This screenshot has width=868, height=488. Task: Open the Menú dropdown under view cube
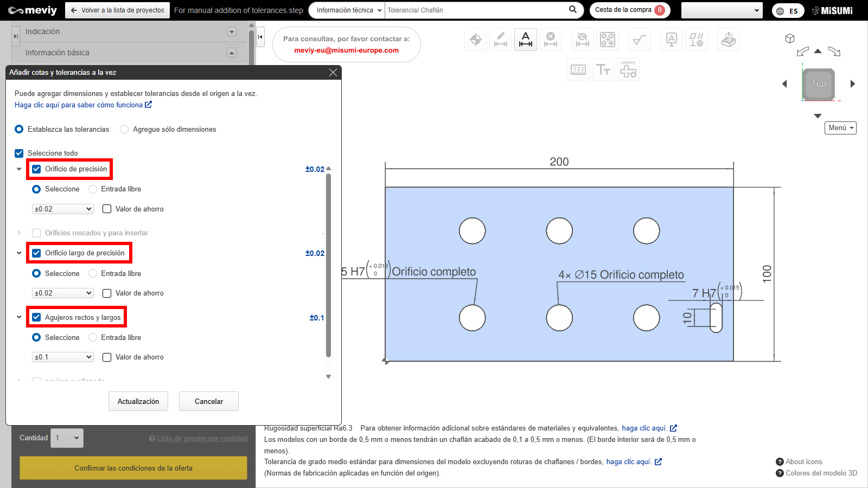840,128
